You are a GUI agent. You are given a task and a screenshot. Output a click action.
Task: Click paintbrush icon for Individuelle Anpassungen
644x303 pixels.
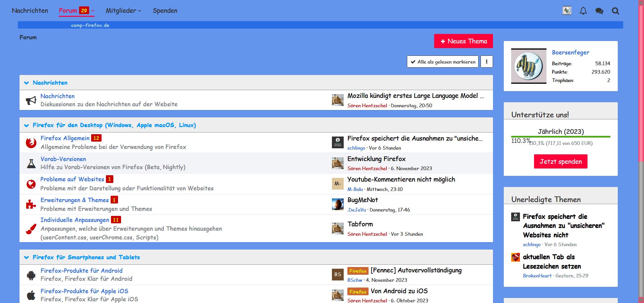(31, 229)
